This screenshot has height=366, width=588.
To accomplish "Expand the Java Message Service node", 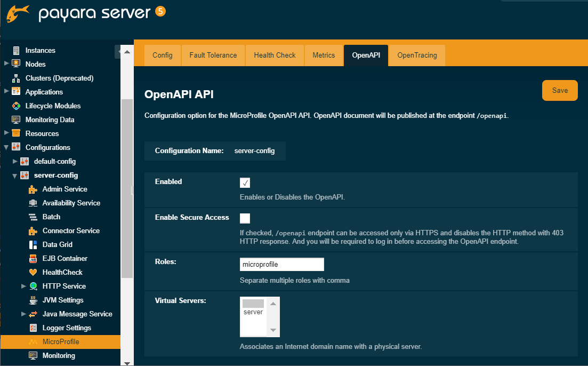I will (23, 314).
